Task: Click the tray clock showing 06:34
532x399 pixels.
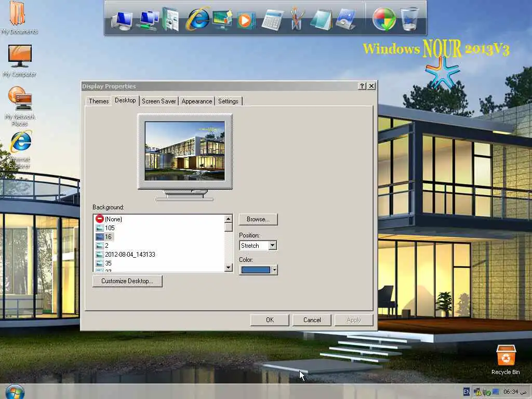Action: pyautogui.click(x=515, y=392)
